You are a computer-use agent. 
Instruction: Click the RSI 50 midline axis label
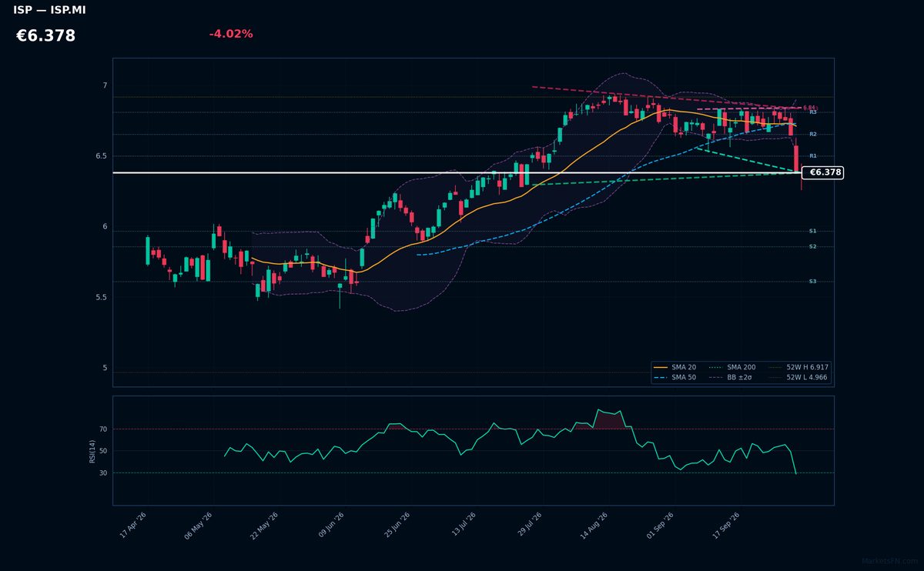[103, 451]
